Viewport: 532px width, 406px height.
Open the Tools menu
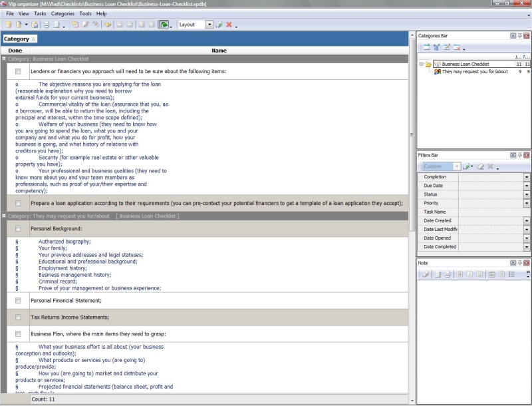coord(85,13)
